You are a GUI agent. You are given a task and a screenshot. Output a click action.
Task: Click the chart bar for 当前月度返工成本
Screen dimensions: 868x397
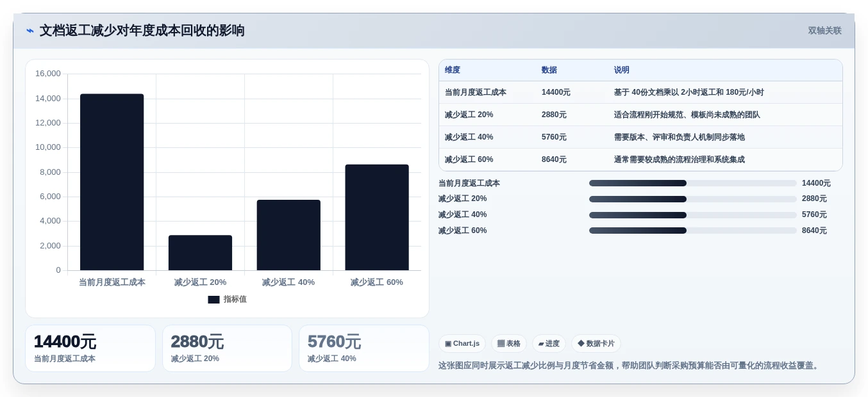click(112, 182)
